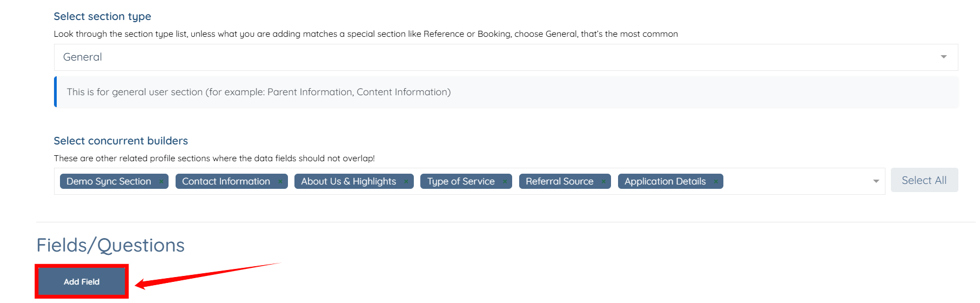Remove the About Us & Highlights tag
Image resolution: width=980 pixels, height=303 pixels.
coord(406,182)
